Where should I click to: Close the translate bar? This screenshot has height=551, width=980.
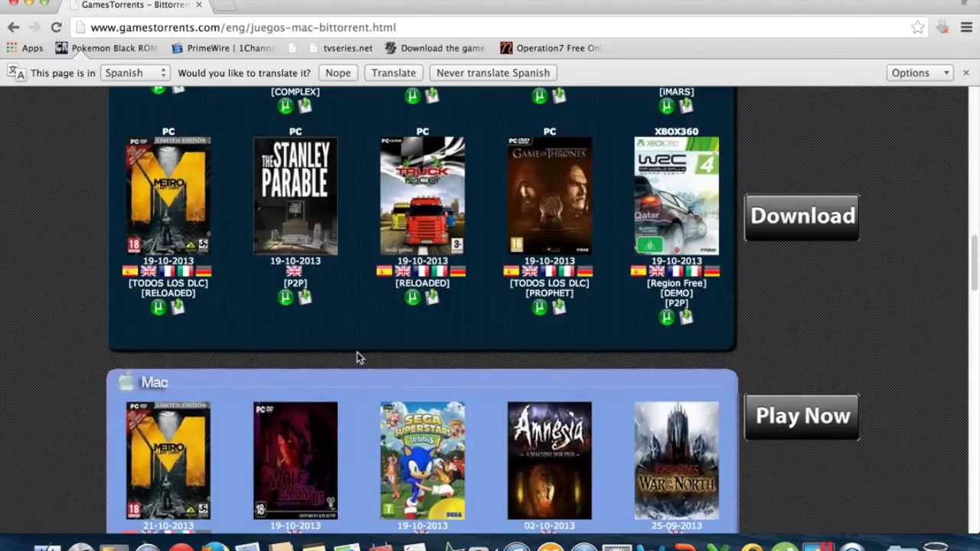[x=965, y=73]
